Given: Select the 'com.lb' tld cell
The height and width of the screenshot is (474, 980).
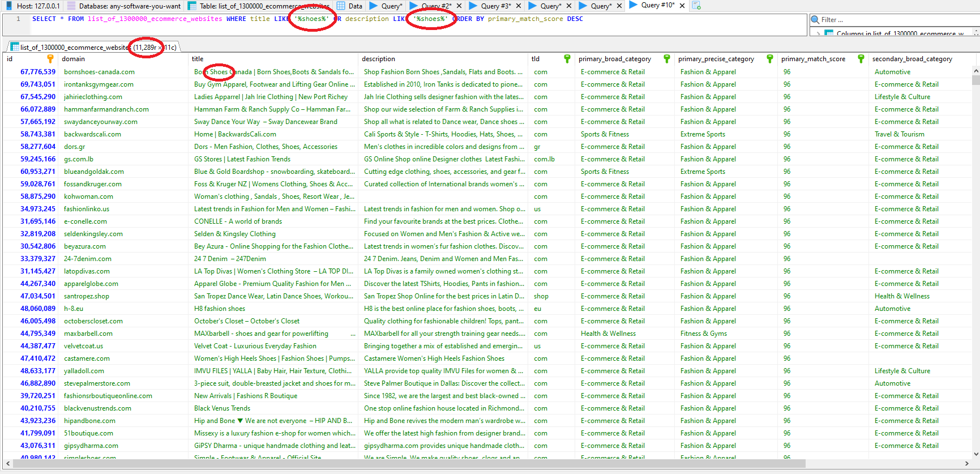Looking at the screenshot, I should pyautogui.click(x=551, y=159).
